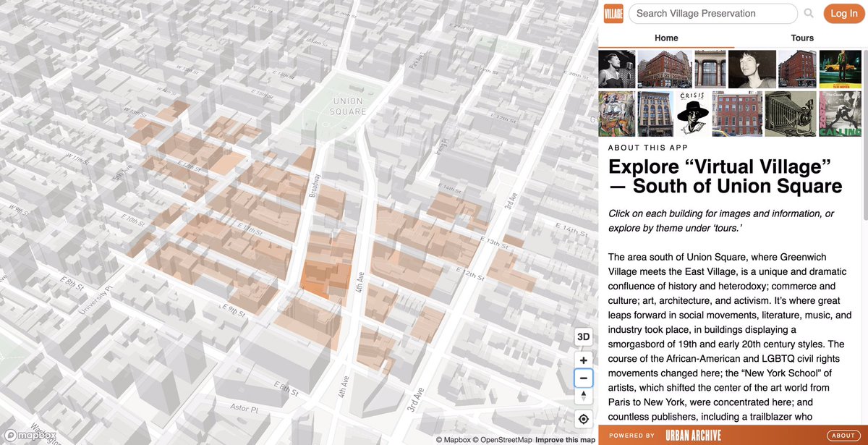Open The Crisis magazine cover thumbnail
This screenshot has height=445, width=868.
[x=692, y=114]
